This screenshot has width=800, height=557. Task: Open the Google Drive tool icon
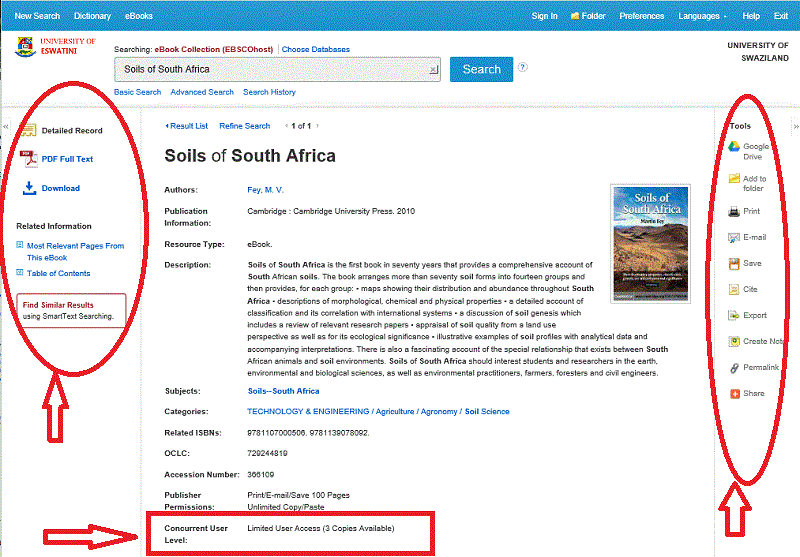(734, 146)
